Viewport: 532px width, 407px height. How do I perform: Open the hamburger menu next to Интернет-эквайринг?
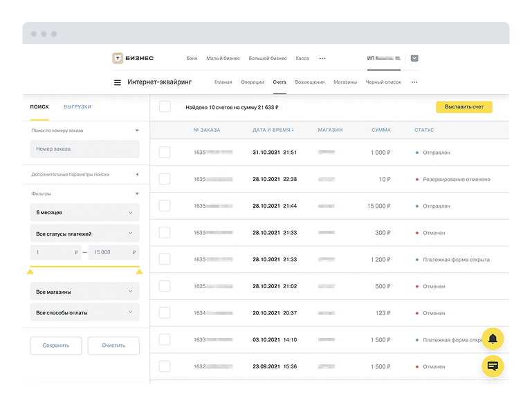coord(117,82)
